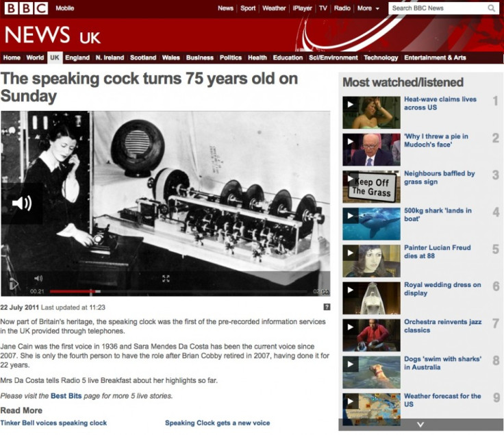Click the video play button
The width and height of the screenshot is (504, 435).
(13, 284)
